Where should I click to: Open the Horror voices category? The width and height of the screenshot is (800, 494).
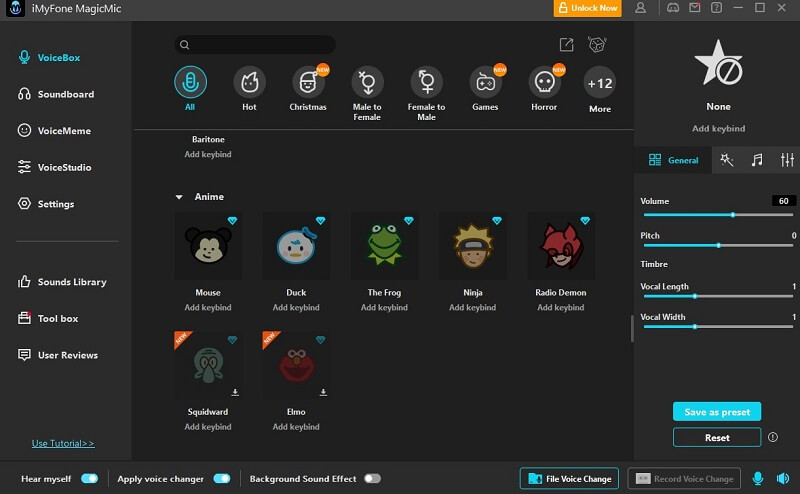coord(544,82)
